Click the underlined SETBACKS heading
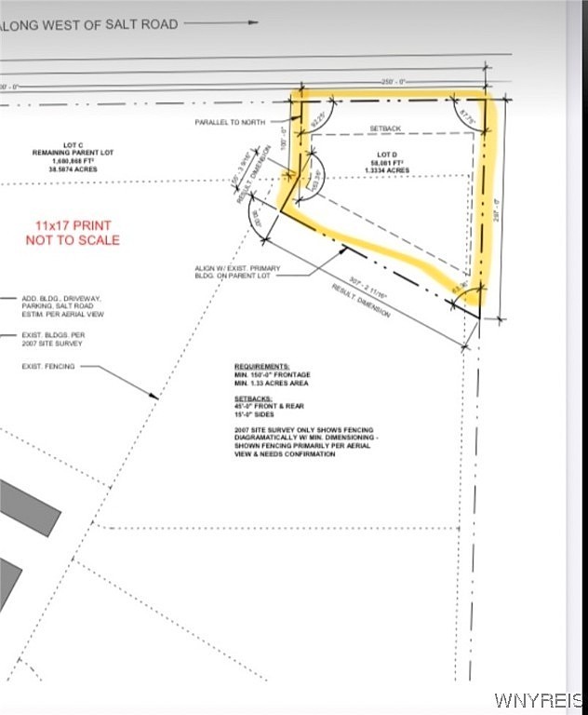Screen dimensions: 588x715 (251, 398)
